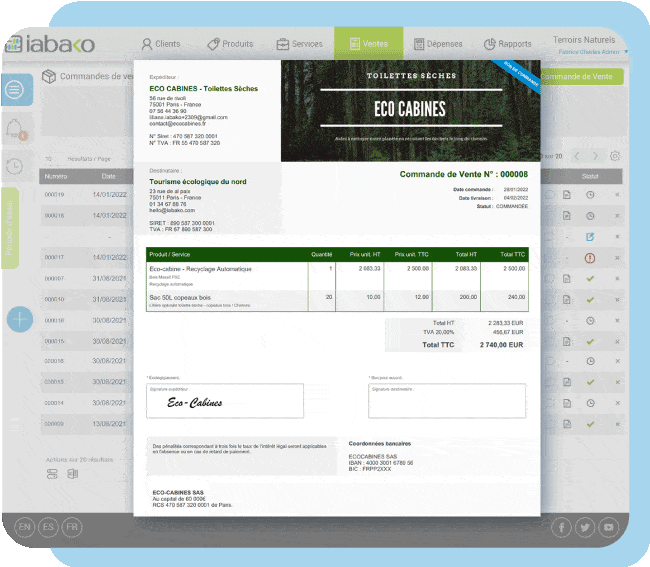Open results per page dropdown
This screenshot has width=650, height=567.
coord(49,159)
